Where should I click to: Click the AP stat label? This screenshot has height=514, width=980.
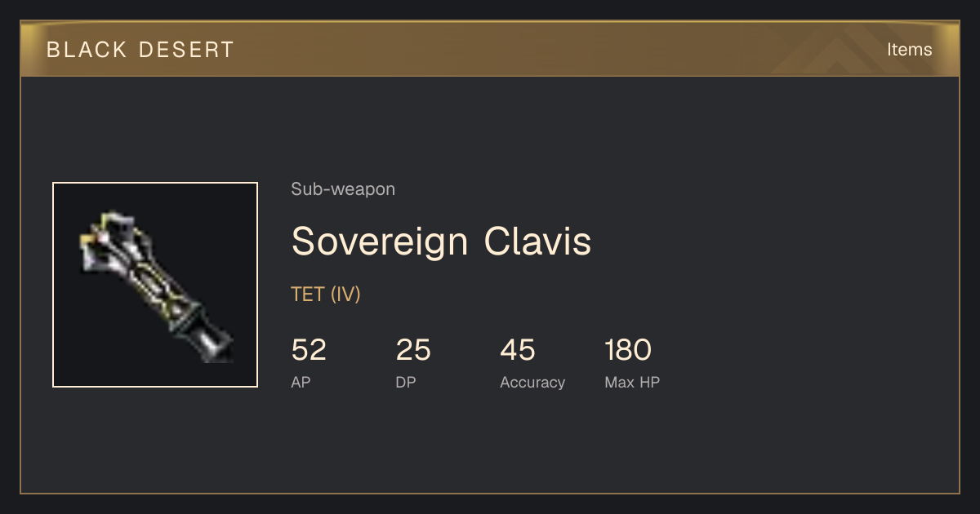[x=301, y=382]
